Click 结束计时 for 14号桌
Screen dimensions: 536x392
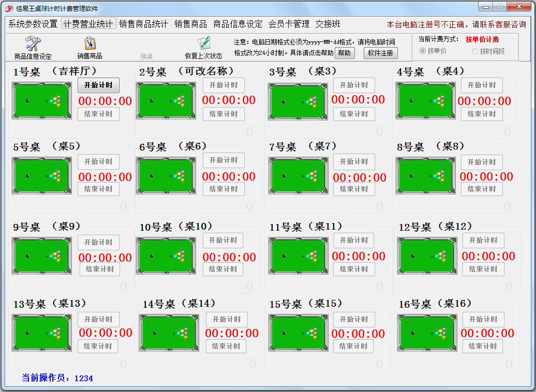[x=226, y=346]
